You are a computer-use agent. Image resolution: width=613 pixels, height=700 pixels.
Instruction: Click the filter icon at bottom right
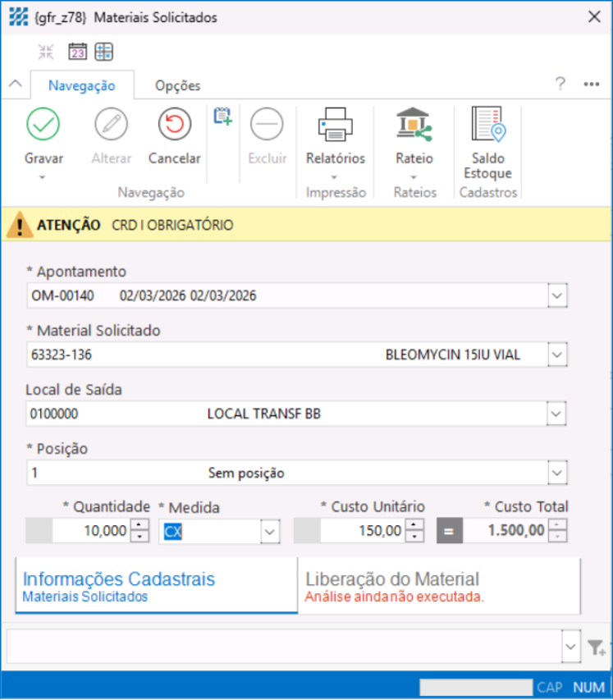[x=596, y=648]
